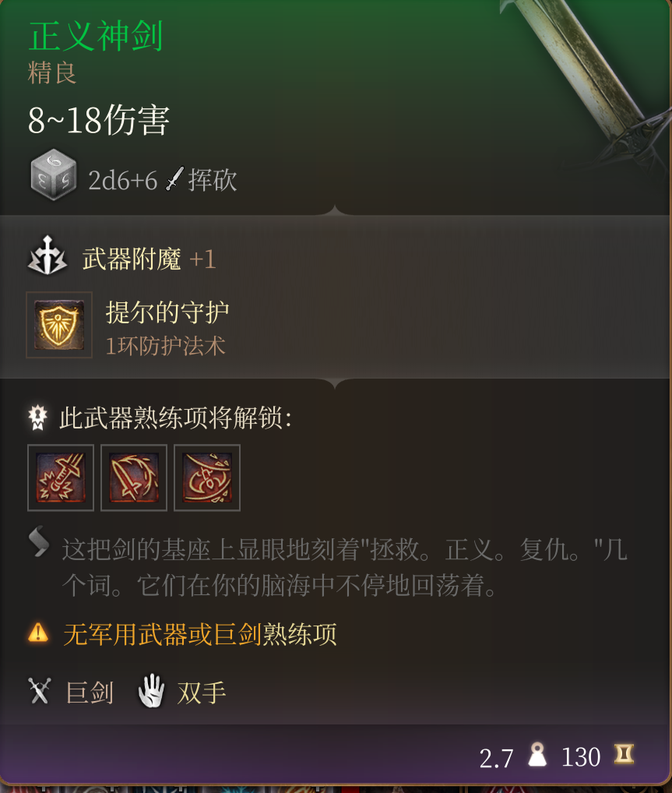This screenshot has height=793, width=672.
Task: Click the 8~18伤害 damage text
Action: (99, 120)
